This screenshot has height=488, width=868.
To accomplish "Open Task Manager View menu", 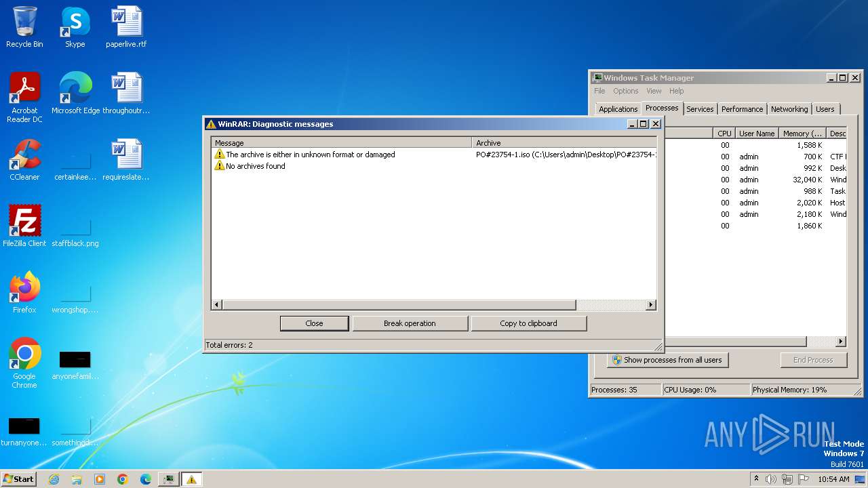I will coord(654,91).
